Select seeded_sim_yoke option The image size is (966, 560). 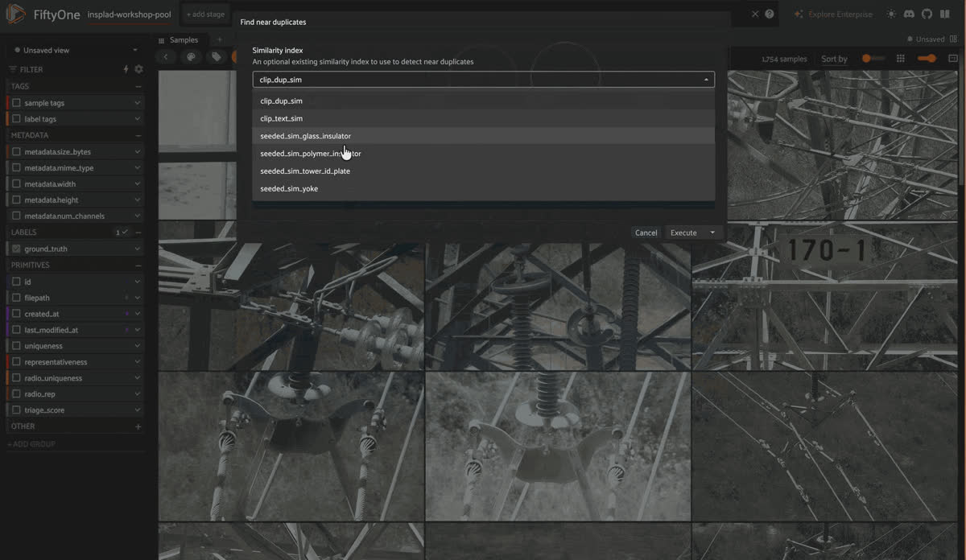[x=483, y=188]
